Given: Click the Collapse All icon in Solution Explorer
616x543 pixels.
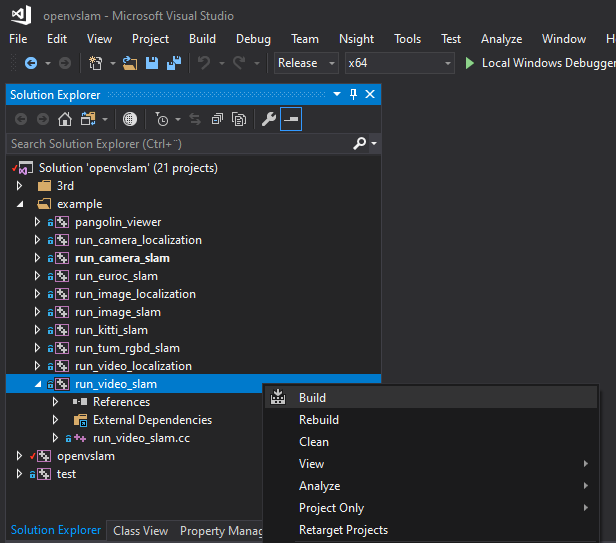Looking at the screenshot, I should (217, 119).
